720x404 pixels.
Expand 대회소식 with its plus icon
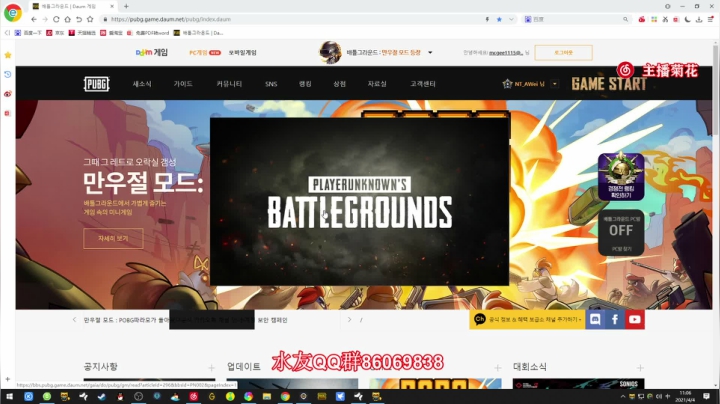pos(640,368)
